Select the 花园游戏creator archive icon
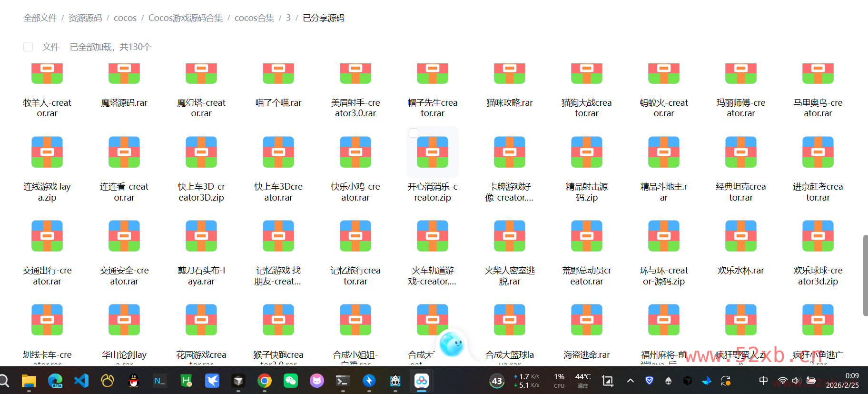 pos(201,320)
